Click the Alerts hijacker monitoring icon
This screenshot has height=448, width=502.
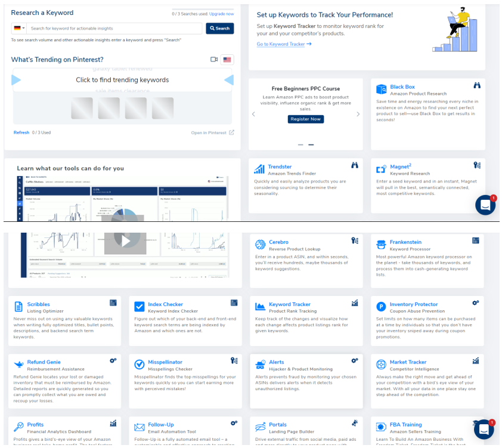pyautogui.click(x=261, y=364)
